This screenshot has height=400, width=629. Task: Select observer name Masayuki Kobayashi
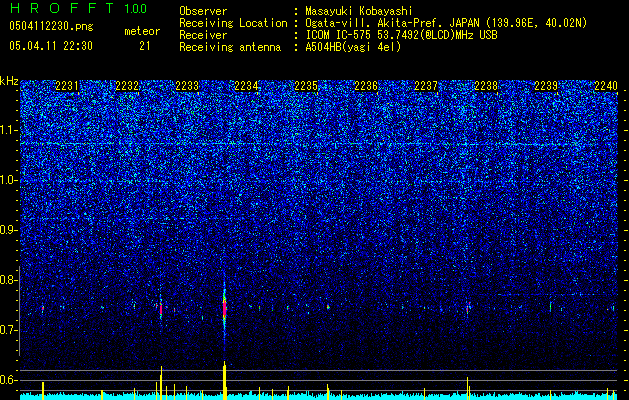[359, 11]
